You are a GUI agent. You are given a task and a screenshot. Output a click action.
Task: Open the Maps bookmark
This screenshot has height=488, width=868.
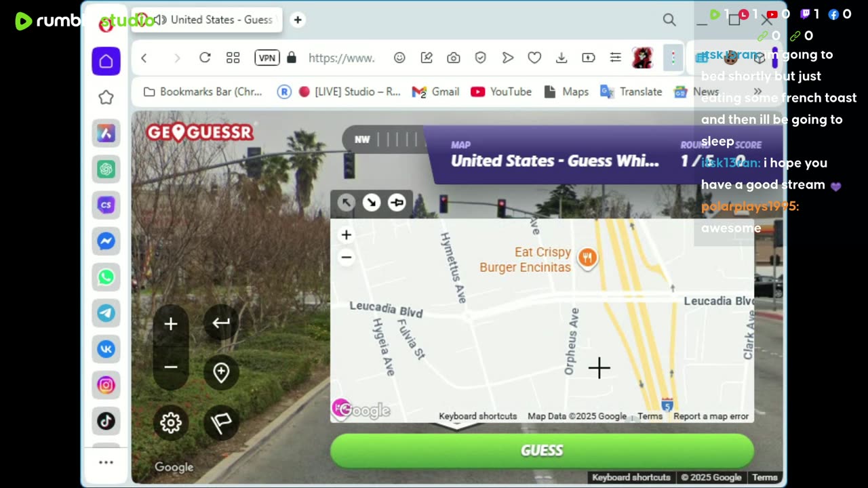pos(566,91)
